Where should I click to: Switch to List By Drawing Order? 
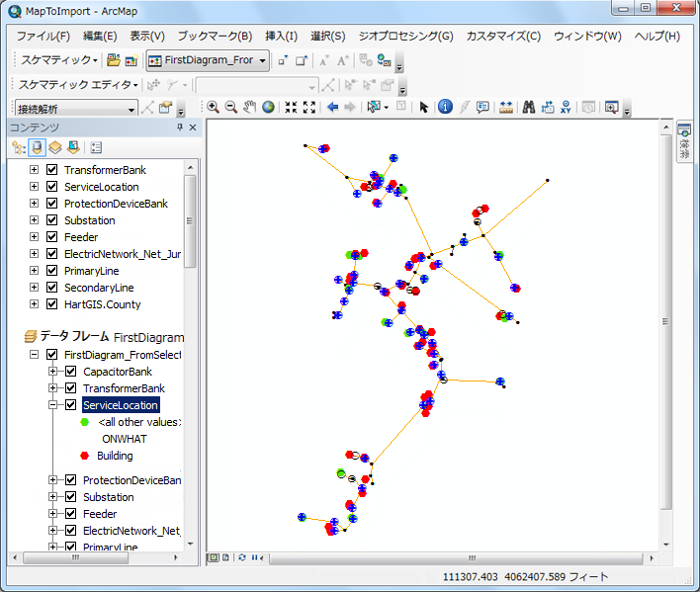[19, 147]
